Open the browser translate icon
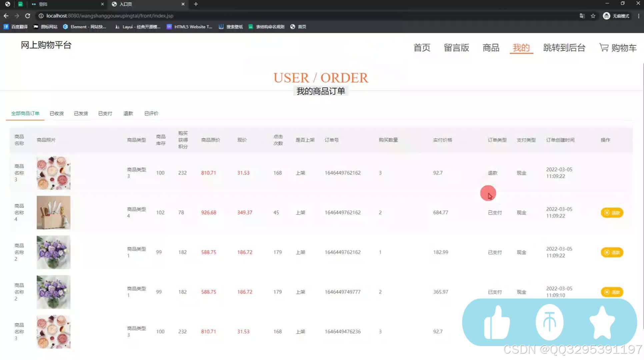The image size is (644, 360). [x=582, y=16]
